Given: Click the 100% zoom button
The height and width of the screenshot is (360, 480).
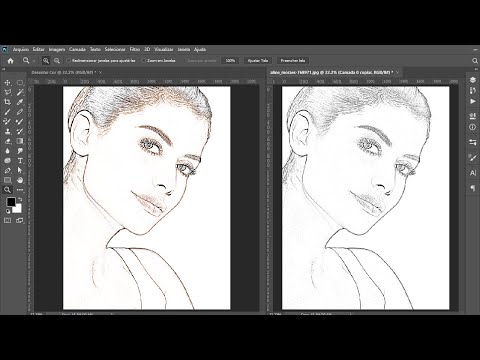Looking at the screenshot, I should tap(230, 61).
